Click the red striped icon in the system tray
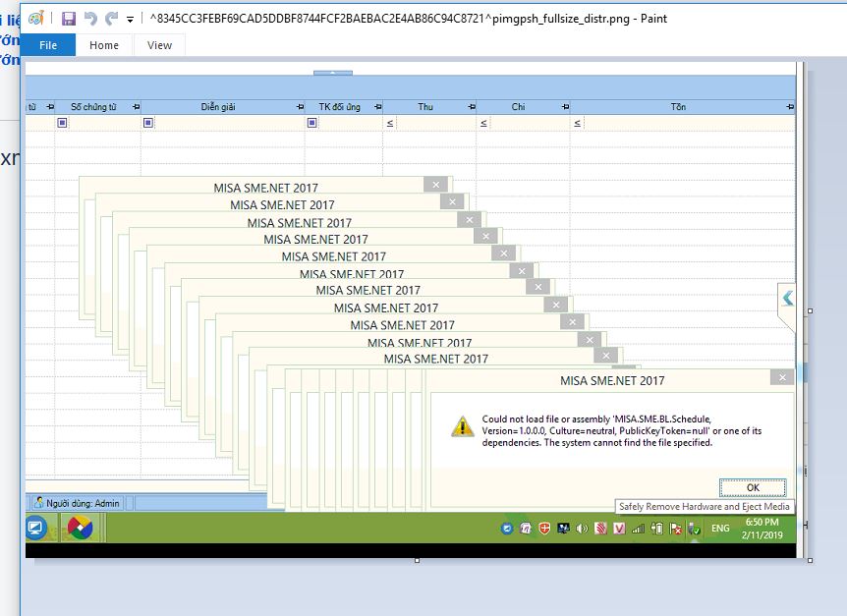The width and height of the screenshot is (847, 616). 600,529
